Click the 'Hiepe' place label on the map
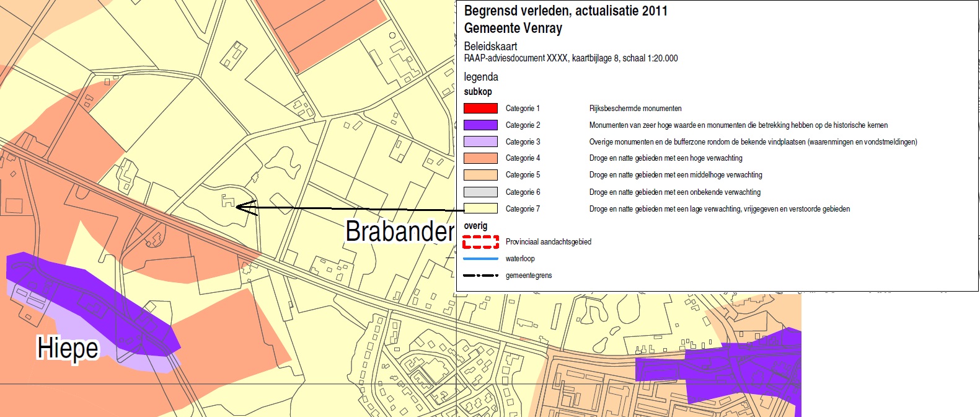 (68, 349)
